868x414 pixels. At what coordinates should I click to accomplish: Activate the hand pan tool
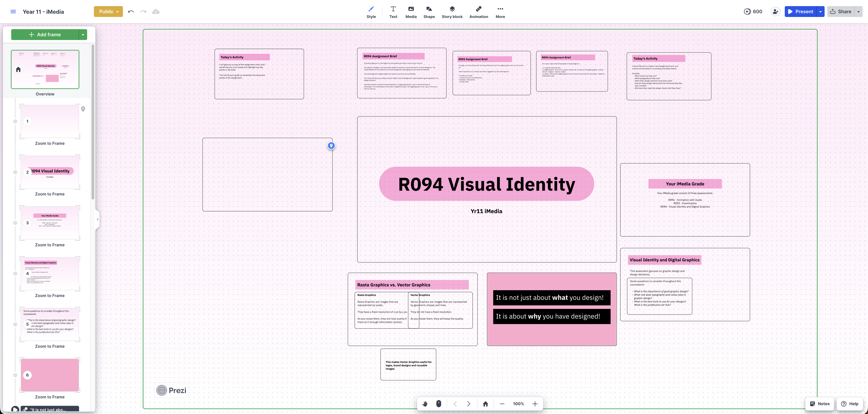[425, 403]
